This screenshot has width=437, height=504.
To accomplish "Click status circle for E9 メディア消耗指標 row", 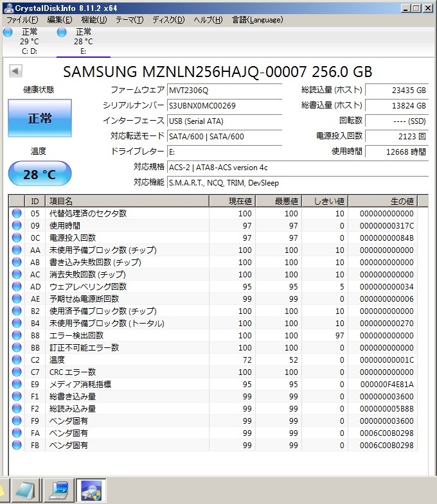I will tap(17, 385).
